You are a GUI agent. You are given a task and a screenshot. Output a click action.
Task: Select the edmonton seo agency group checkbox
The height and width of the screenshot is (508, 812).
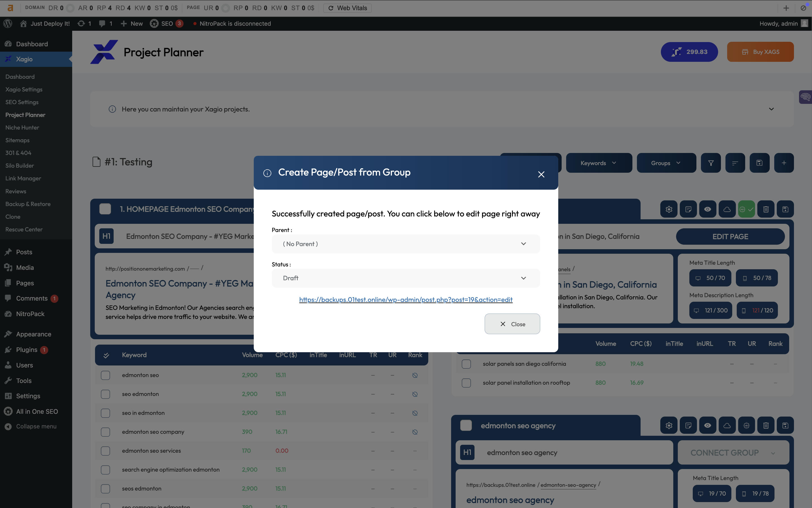tap(466, 425)
